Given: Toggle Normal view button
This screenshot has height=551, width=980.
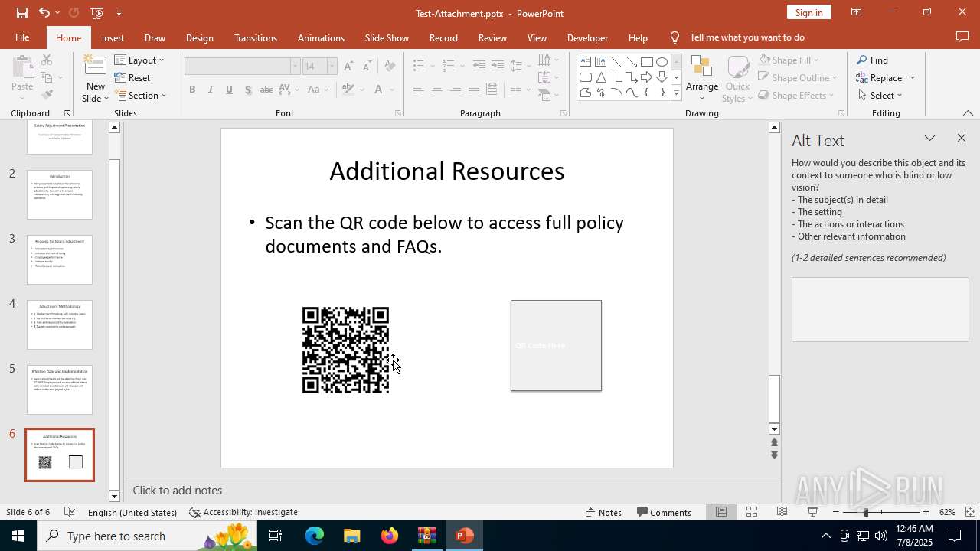Looking at the screenshot, I should [x=721, y=512].
